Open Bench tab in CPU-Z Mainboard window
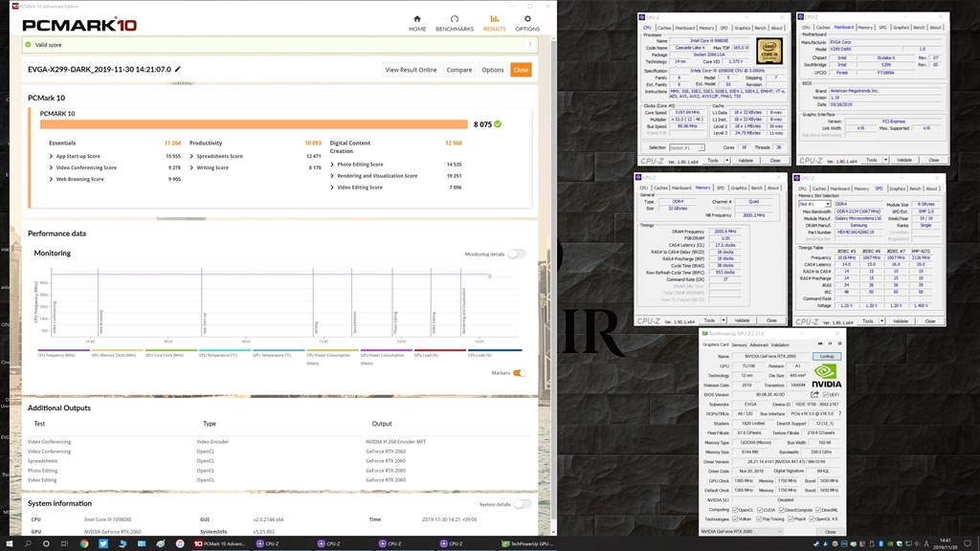The width and height of the screenshot is (980, 551). (x=919, y=28)
